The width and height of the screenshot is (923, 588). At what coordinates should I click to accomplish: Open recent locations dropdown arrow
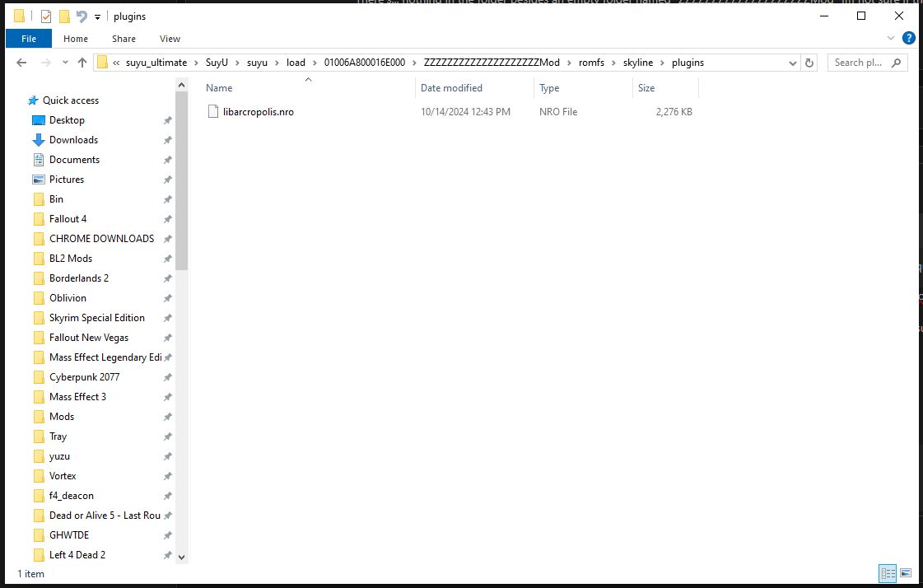[x=64, y=63]
